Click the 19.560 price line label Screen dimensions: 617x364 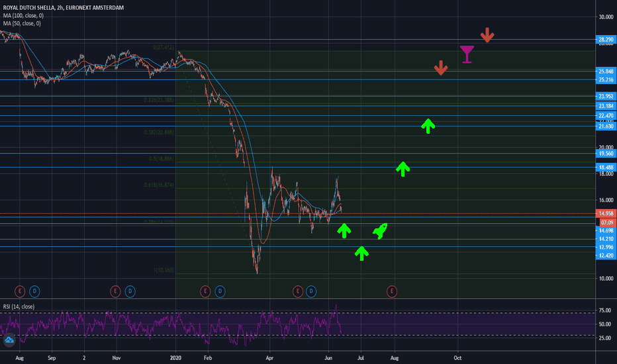(x=606, y=154)
